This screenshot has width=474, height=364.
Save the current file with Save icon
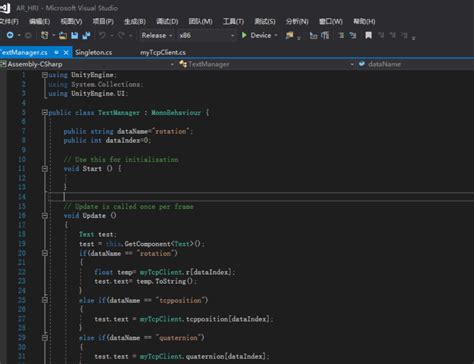click(x=75, y=35)
